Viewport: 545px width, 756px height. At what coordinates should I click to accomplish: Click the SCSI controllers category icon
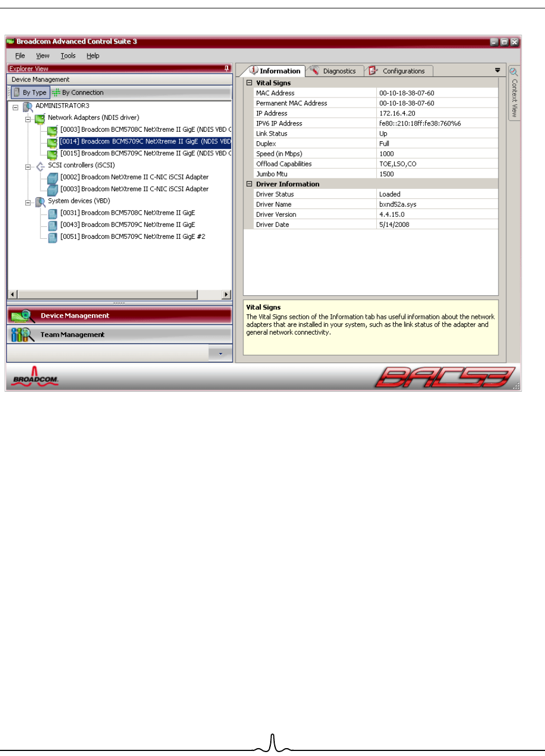pyautogui.click(x=40, y=166)
